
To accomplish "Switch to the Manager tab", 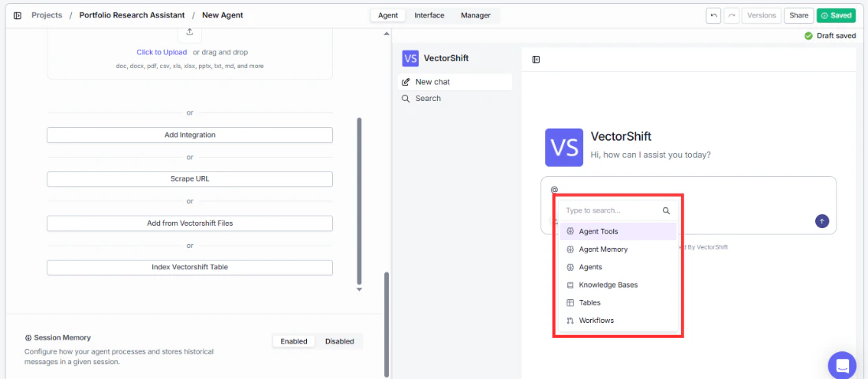I will click(x=476, y=16).
